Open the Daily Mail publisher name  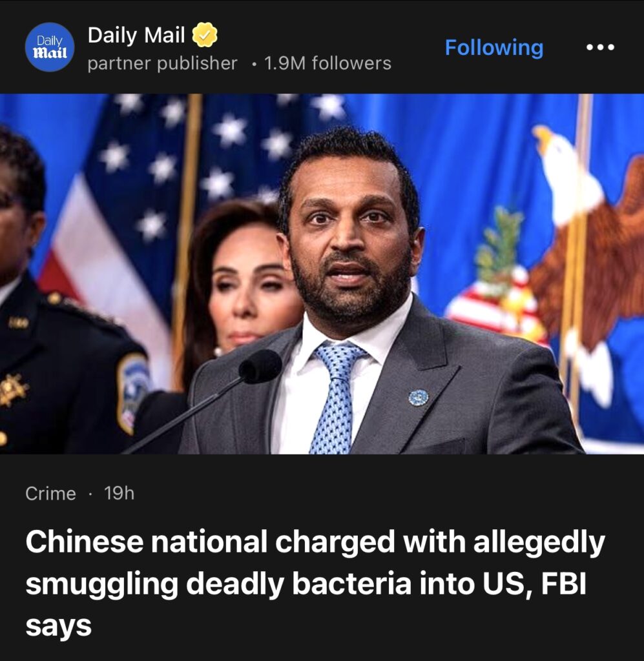(136, 35)
